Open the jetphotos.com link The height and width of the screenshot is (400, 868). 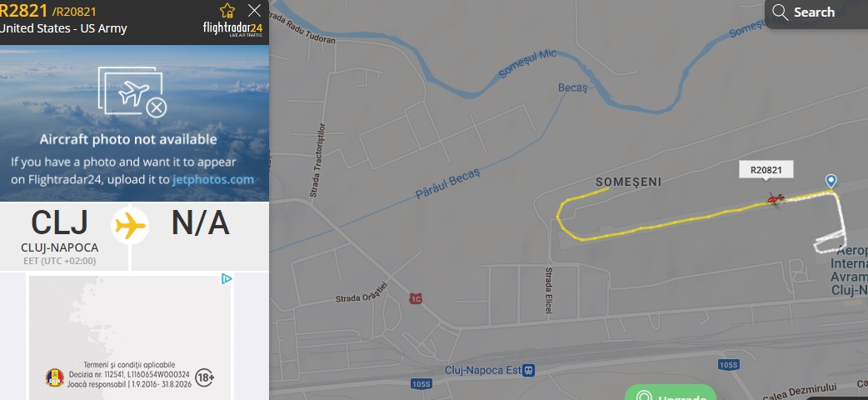point(213,179)
